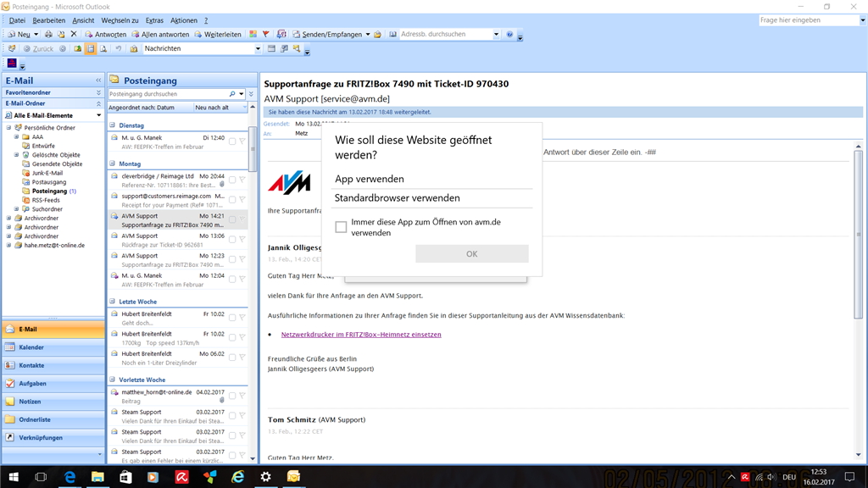
Task: Toggle flag on matthew_horn@t-online.de message
Action: (x=242, y=396)
